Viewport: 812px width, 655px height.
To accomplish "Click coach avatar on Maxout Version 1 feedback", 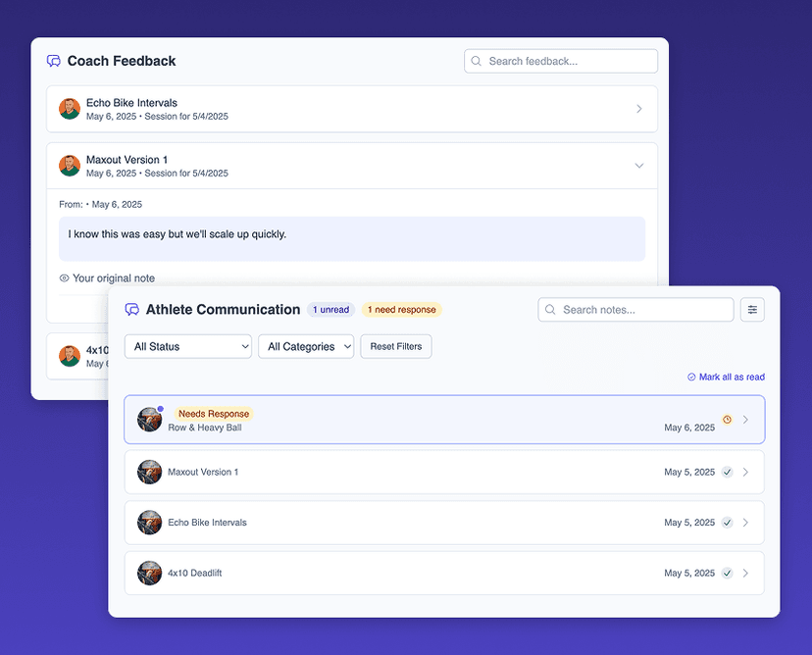I will tap(70, 166).
